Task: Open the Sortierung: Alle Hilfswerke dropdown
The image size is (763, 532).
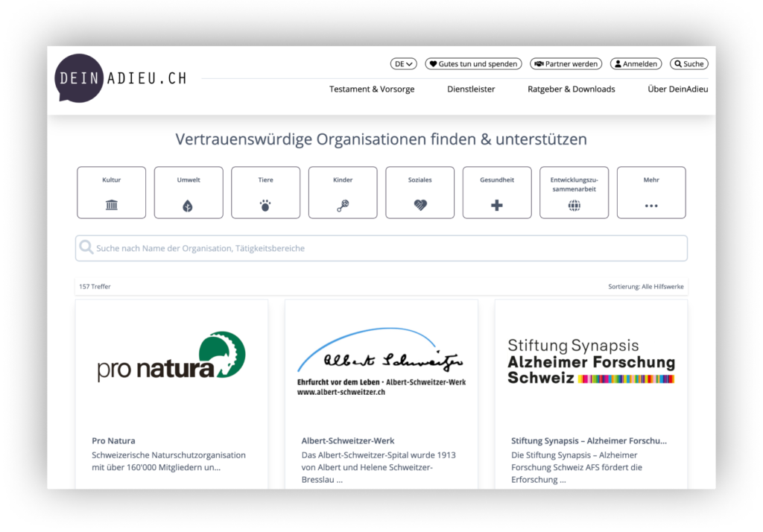Action: point(645,287)
